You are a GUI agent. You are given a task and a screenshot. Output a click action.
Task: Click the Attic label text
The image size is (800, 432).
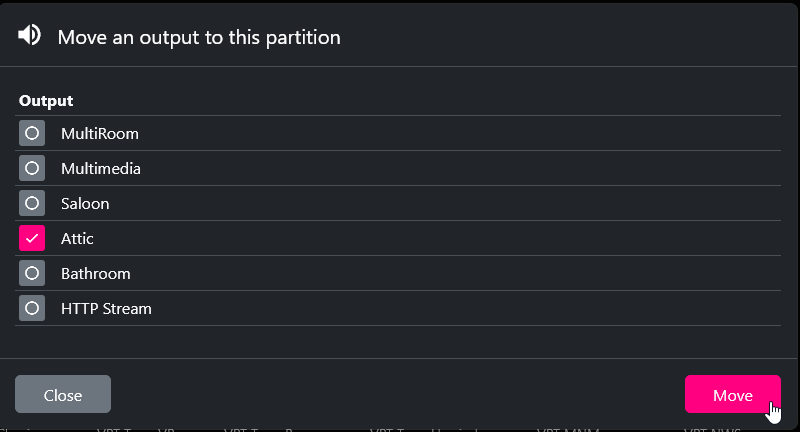(77, 239)
